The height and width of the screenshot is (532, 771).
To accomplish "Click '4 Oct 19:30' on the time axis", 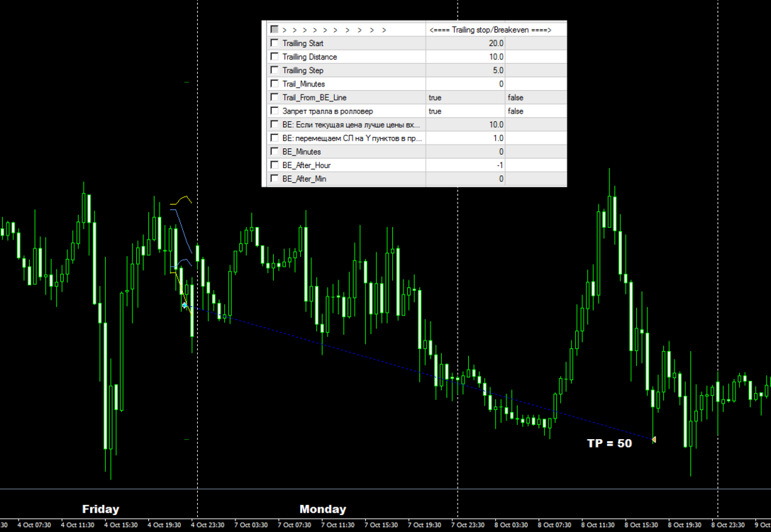I will click(x=165, y=525).
